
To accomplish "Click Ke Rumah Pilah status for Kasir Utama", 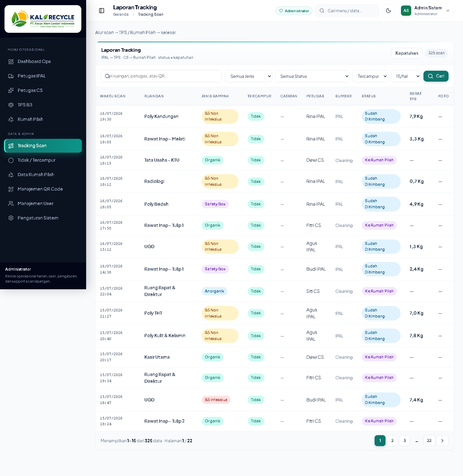I will pos(379,357).
